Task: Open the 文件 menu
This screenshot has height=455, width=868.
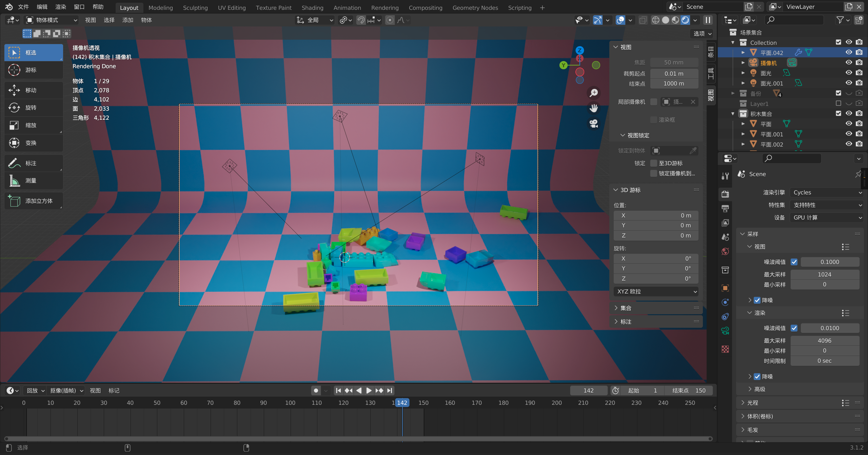Action: (23, 7)
